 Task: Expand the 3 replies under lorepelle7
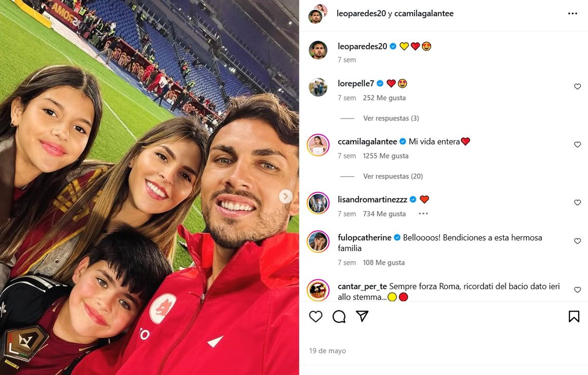391,118
